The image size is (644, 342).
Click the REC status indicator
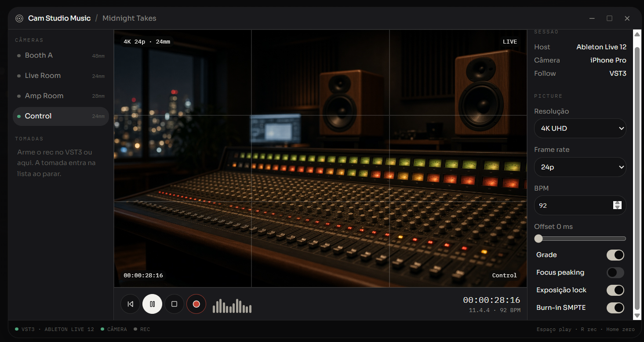pyautogui.click(x=142, y=329)
